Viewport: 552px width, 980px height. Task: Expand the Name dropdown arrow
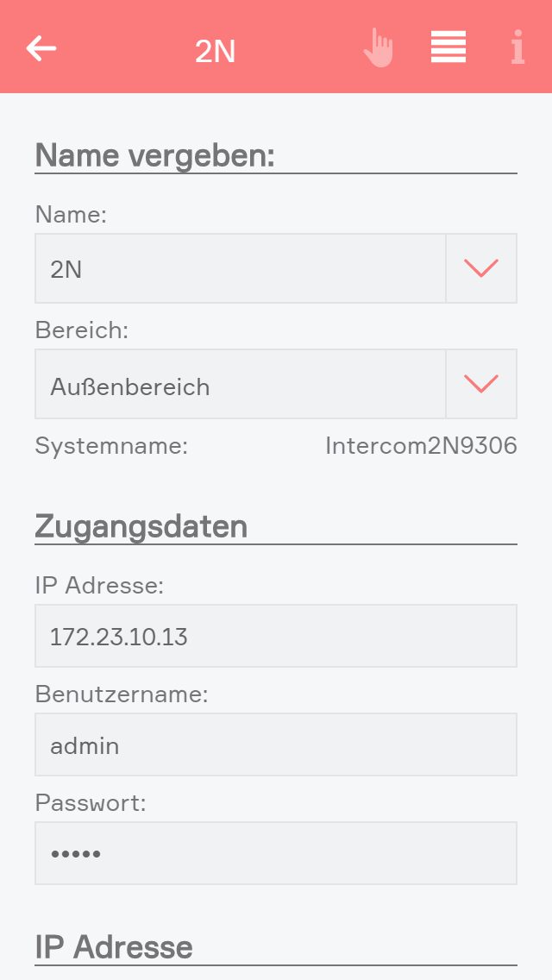[x=481, y=268]
